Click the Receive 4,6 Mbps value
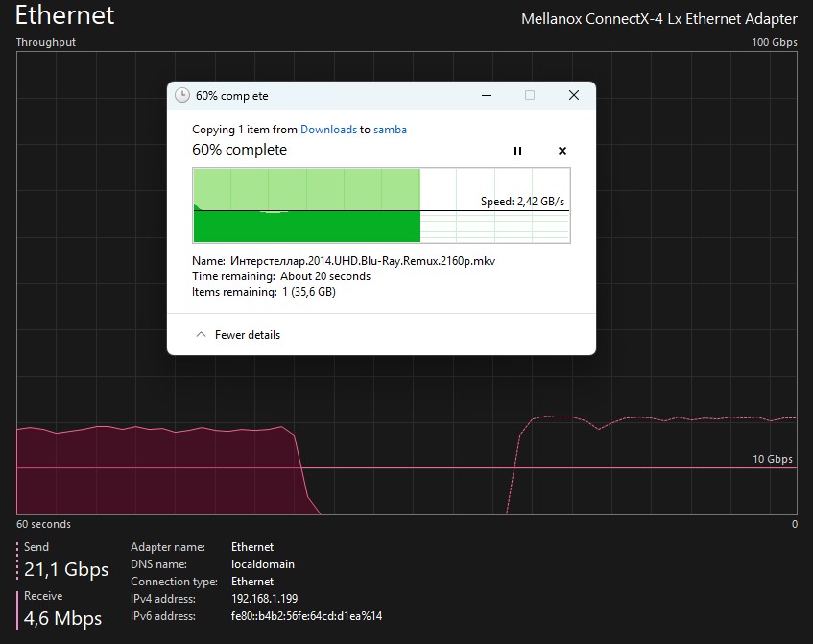 [x=62, y=618]
